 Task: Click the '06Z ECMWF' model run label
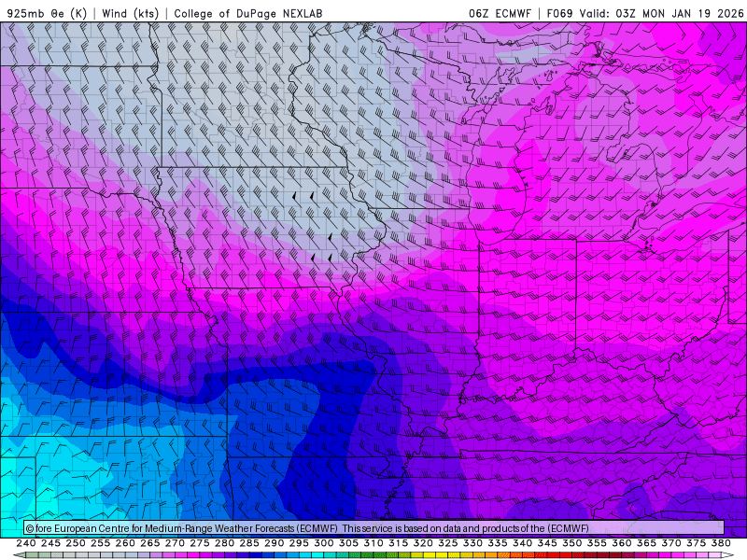[500, 13]
